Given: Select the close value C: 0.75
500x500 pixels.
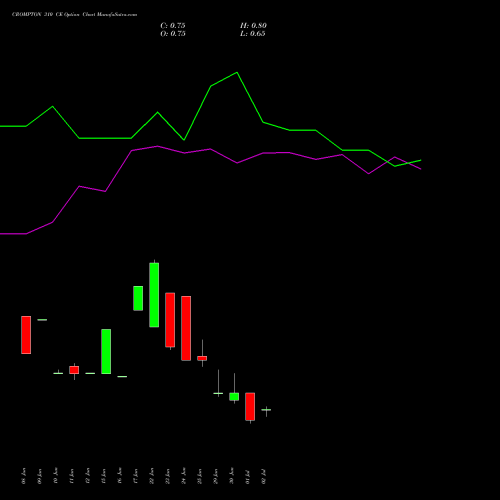Looking at the screenshot, I should [x=173, y=26].
